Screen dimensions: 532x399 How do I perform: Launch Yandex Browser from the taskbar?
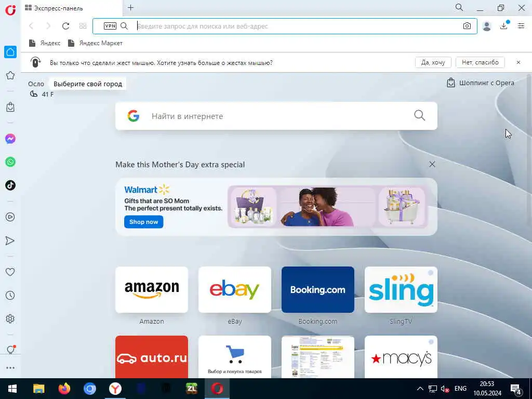point(115,389)
